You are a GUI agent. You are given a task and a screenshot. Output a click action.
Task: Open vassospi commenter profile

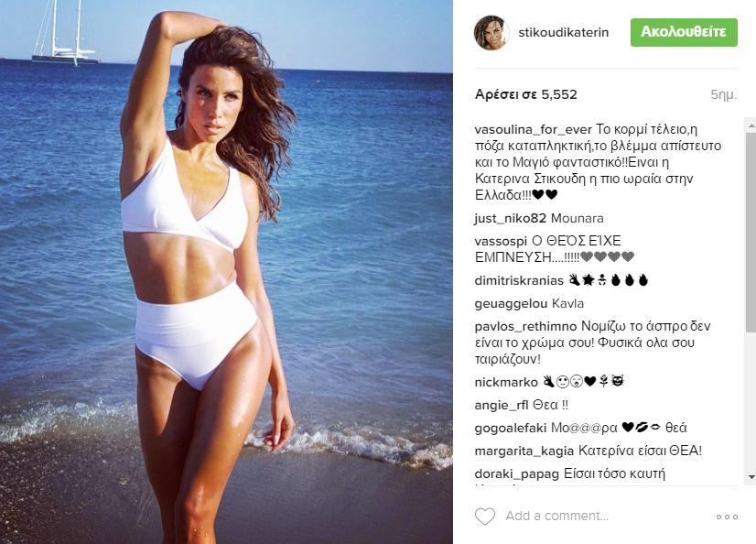point(501,241)
